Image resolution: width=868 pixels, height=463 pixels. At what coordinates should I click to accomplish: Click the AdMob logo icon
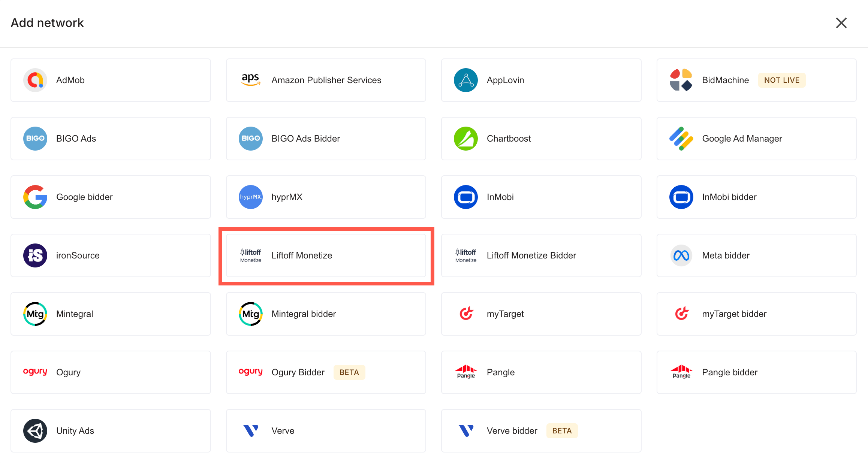tap(35, 80)
